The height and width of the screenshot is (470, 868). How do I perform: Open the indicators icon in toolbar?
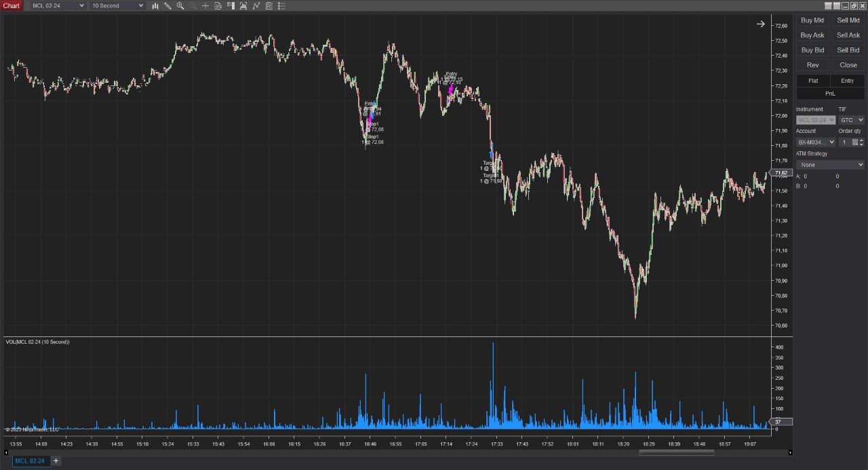[256, 5]
